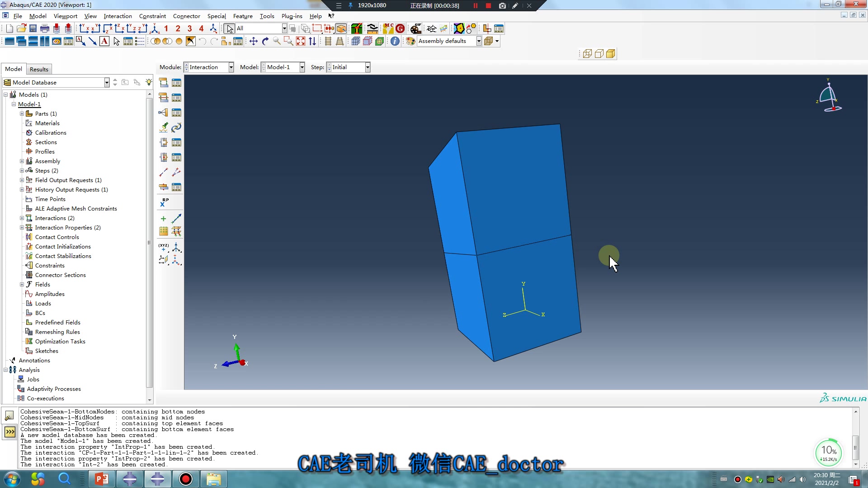Open the Interaction menu
The width and height of the screenshot is (868, 488).
(x=118, y=16)
